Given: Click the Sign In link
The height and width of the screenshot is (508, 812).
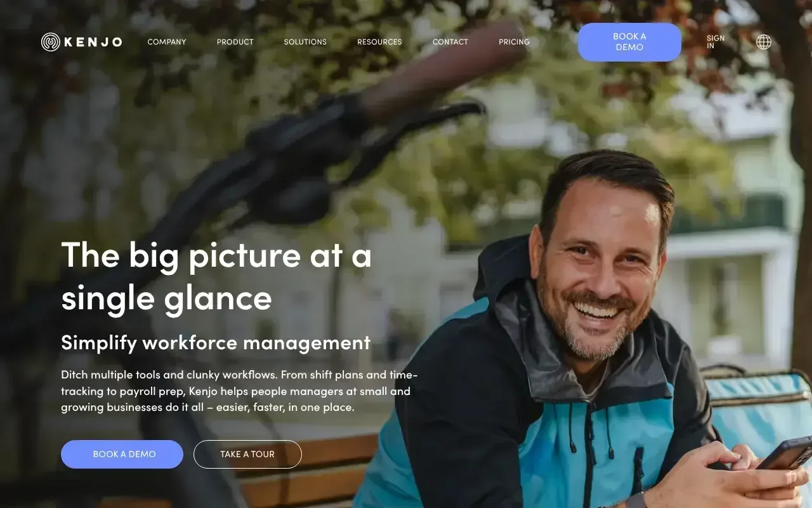Looking at the screenshot, I should click(715, 42).
